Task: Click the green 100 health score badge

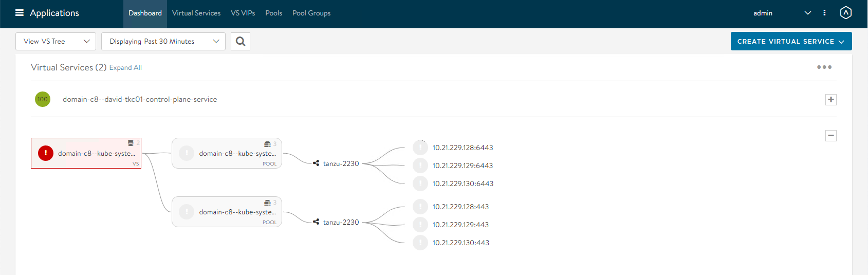Action: [x=43, y=99]
